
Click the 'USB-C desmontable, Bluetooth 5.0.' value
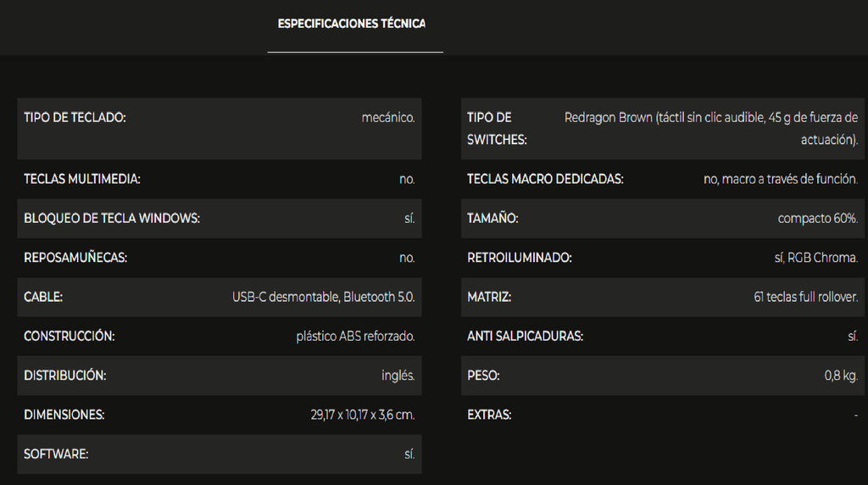(324, 298)
